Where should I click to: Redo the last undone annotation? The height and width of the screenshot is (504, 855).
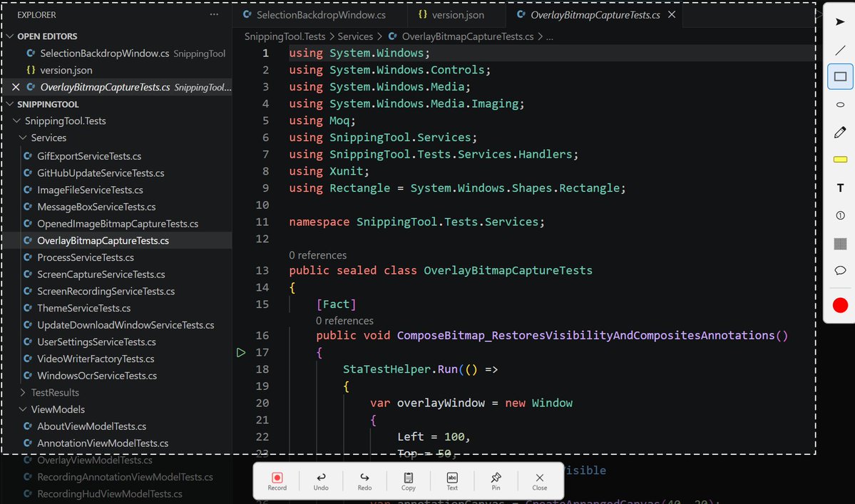click(x=365, y=481)
